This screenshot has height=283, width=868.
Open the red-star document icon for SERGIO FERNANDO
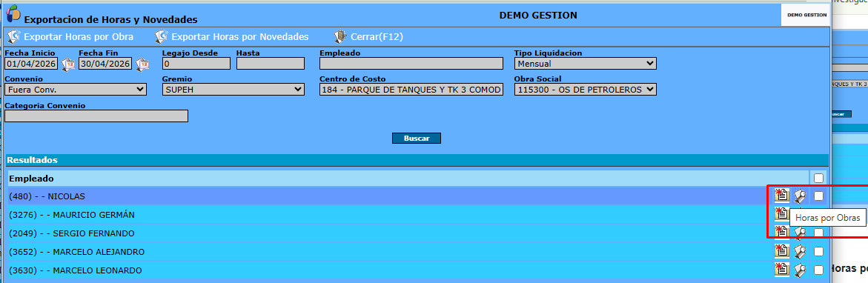pos(781,233)
